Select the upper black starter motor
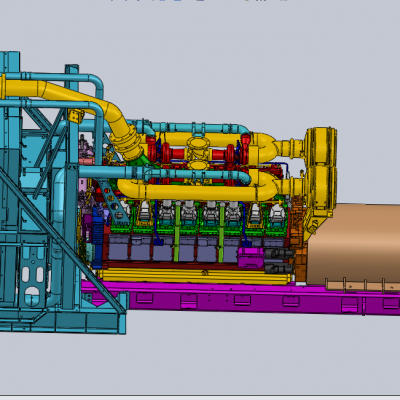 [279, 254]
